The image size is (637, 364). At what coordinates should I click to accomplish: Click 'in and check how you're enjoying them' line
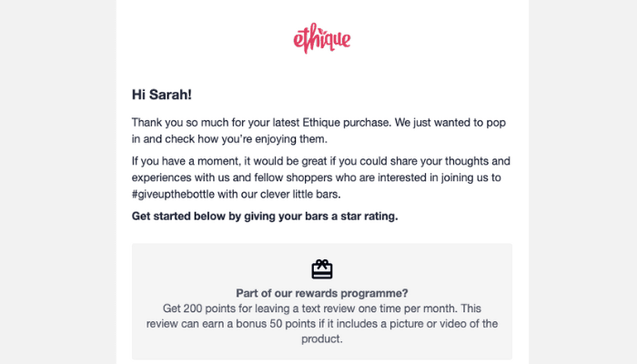point(229,139)
